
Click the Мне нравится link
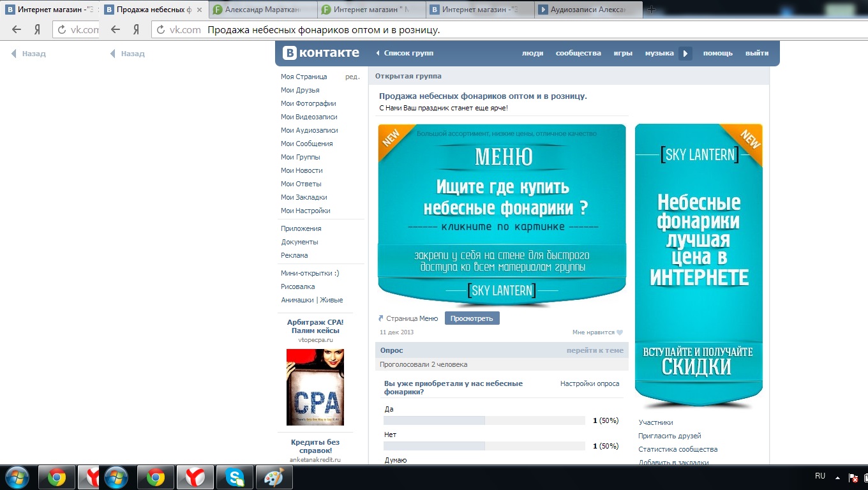click(x=594, y=332)
